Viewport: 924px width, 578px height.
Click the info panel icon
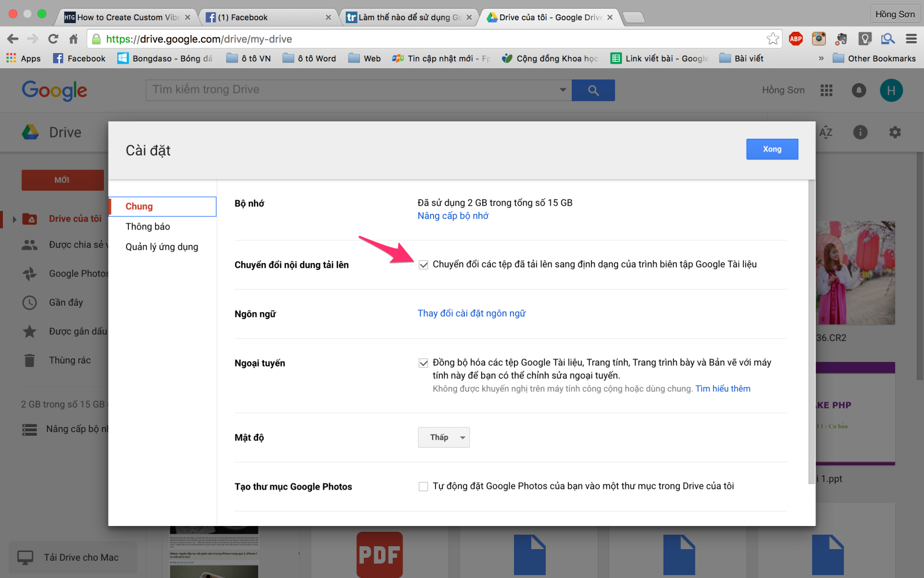pyautogui.click(x=860, y=132)
